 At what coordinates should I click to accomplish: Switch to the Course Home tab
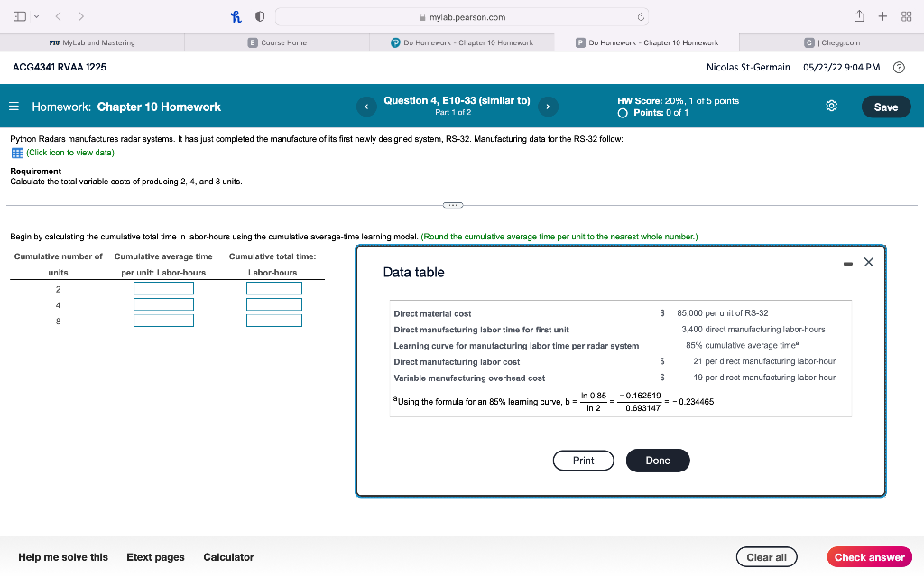coord(275,42)
